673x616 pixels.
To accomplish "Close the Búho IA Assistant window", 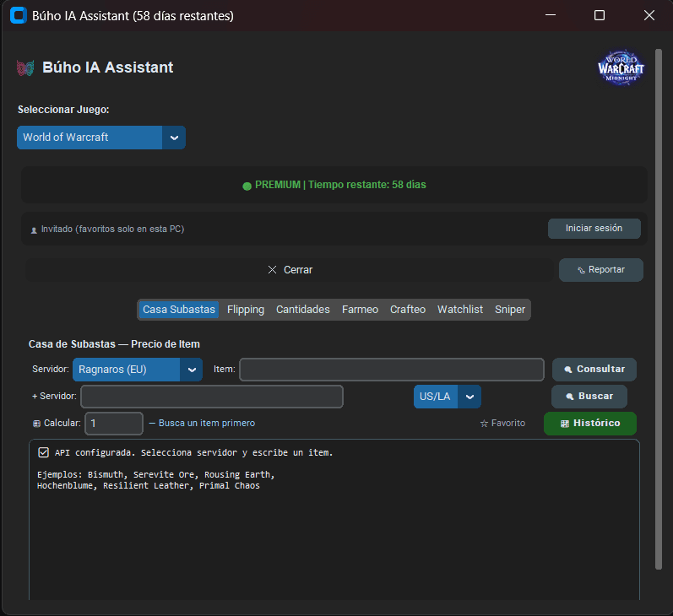I will point(649,15).
